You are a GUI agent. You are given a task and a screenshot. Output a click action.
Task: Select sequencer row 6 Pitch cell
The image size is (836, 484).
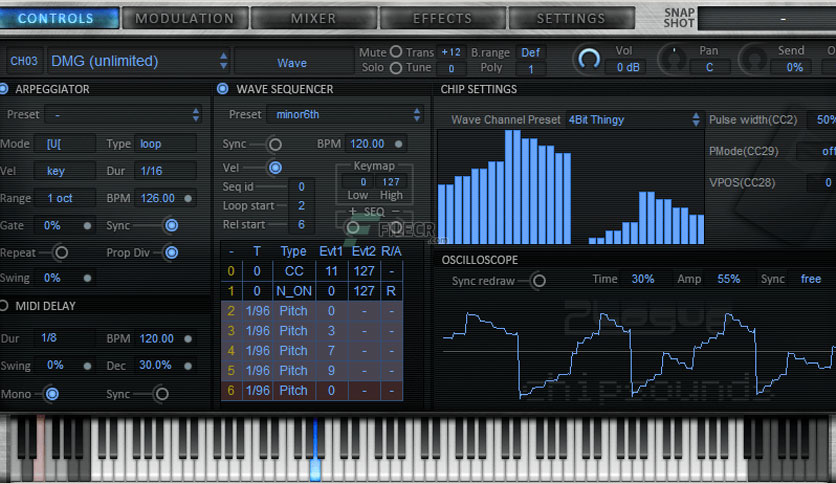pyautogui.click(x=294, y=391)
